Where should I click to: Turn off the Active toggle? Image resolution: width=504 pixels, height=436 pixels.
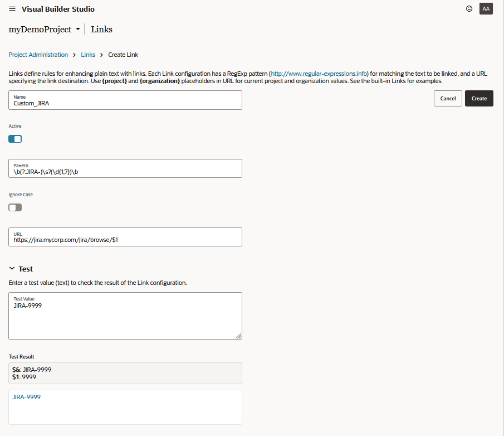pyautogui.click(x=15, y=139)
